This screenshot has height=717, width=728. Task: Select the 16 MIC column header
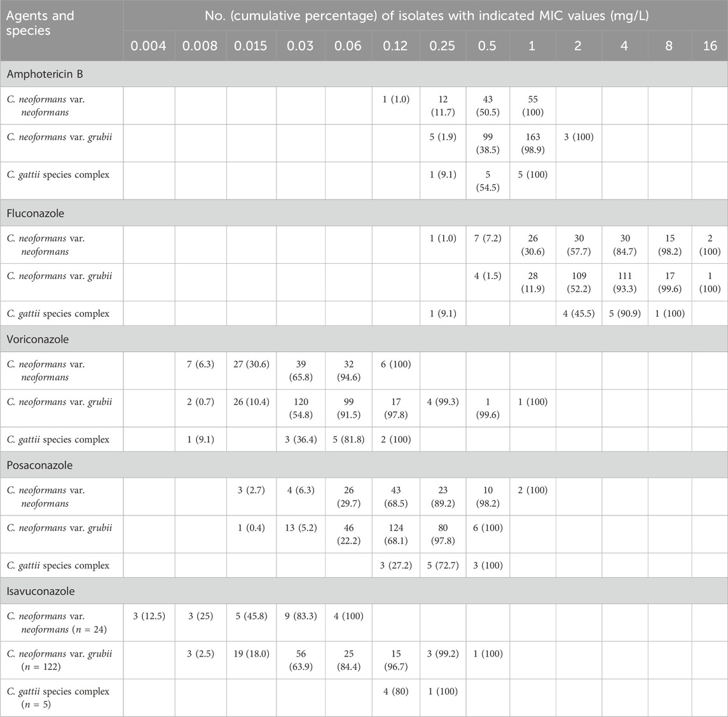[709, 46]
